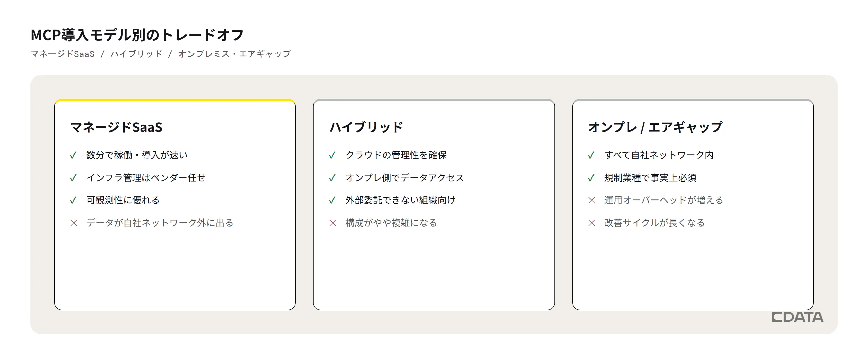Click the checkmark beside 可観測性に優れる
This screenshot has height=358, width=868.
74,200
